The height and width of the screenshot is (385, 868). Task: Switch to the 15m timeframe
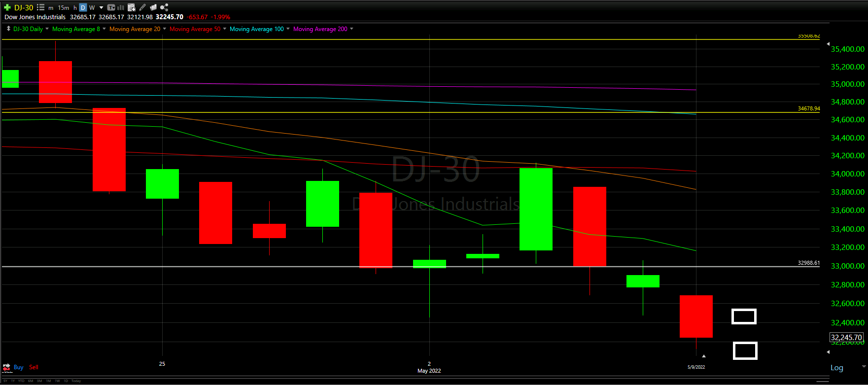[x=64, y=8]
